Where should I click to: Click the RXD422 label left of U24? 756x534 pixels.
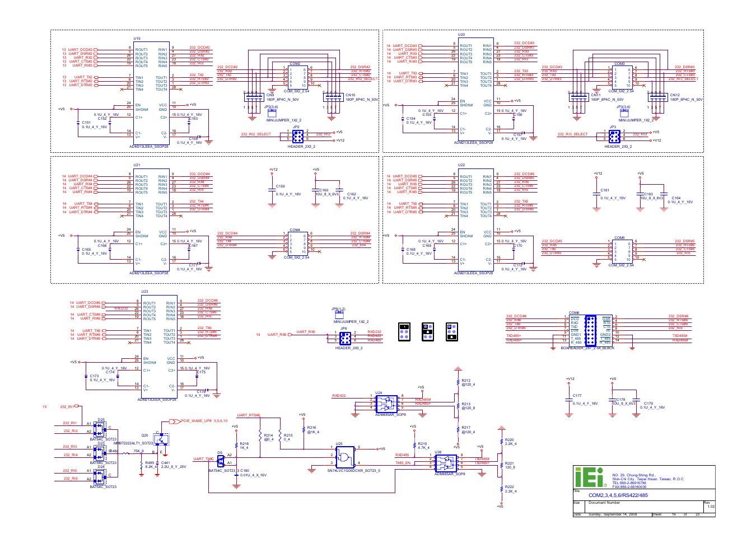(x=339, y=396)
